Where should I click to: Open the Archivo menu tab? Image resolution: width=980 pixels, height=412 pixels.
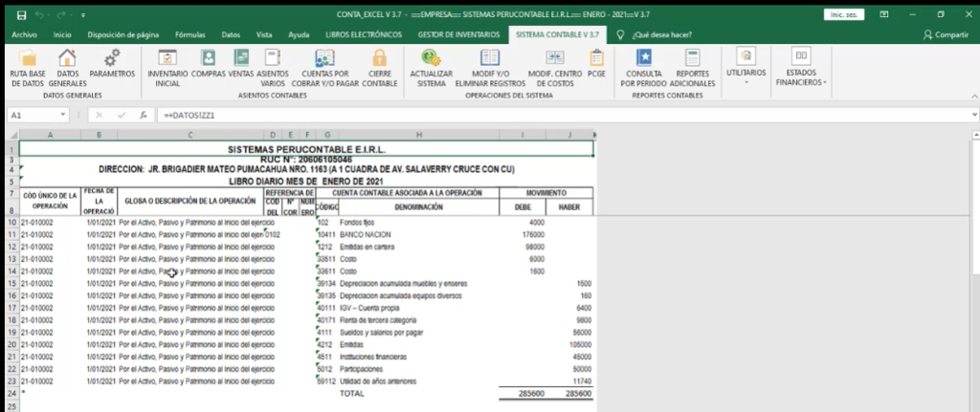24,35
